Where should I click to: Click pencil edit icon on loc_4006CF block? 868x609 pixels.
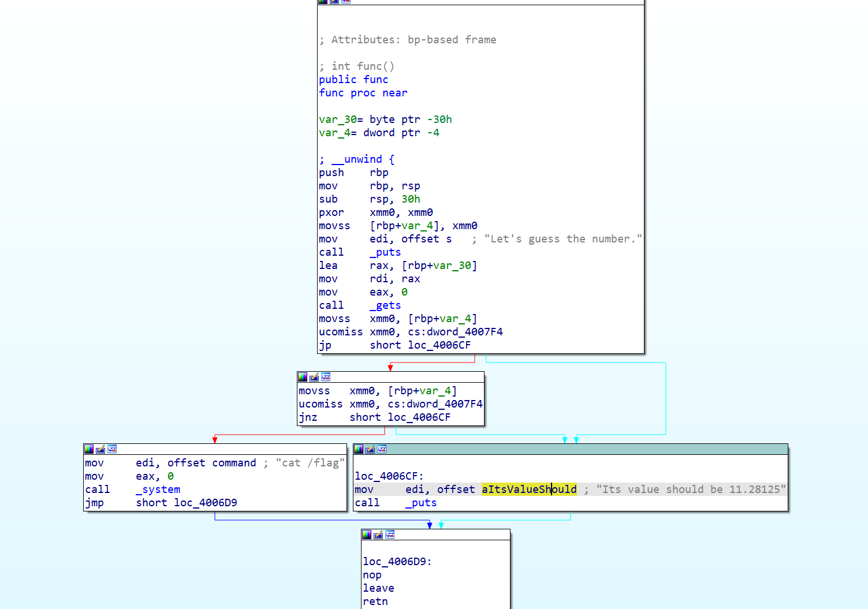370,449
